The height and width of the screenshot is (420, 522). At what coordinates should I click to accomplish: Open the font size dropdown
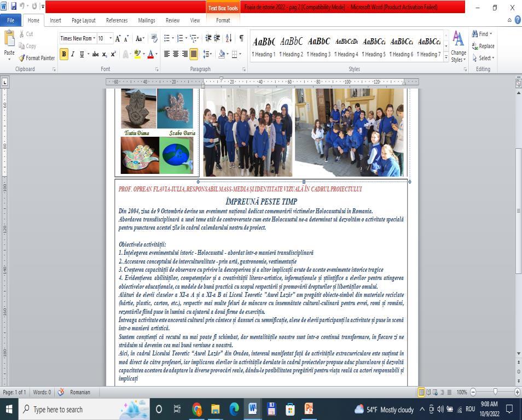(x=111, y=38)
